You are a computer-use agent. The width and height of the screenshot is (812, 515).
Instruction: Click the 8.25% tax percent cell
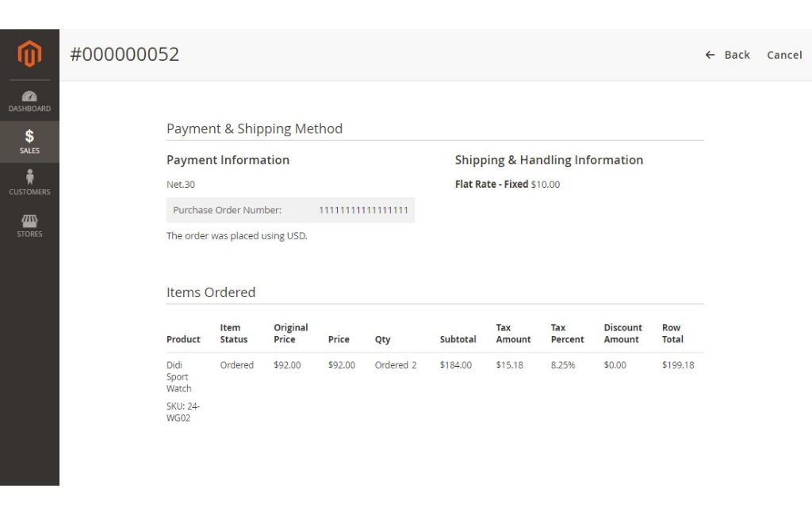point(563,365)
